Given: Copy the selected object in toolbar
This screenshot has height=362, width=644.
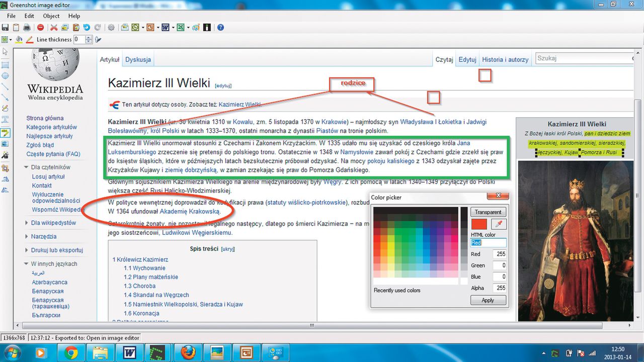Looking at the screenshot, I should point(65,28).
